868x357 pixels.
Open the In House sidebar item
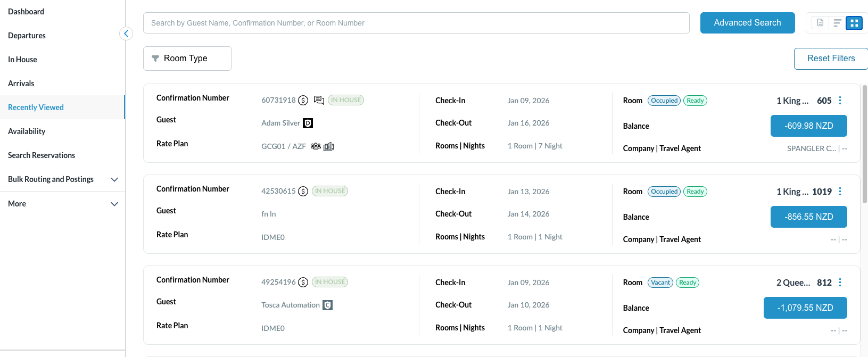(x=22, y=60)
